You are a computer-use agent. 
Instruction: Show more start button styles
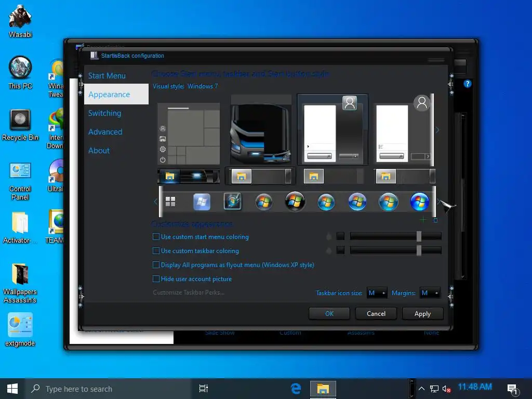coord(438,202)
